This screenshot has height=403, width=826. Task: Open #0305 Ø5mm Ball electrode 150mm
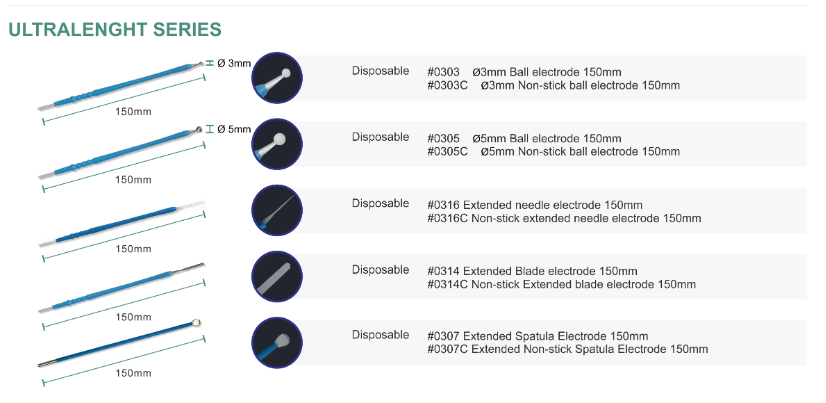524,138
